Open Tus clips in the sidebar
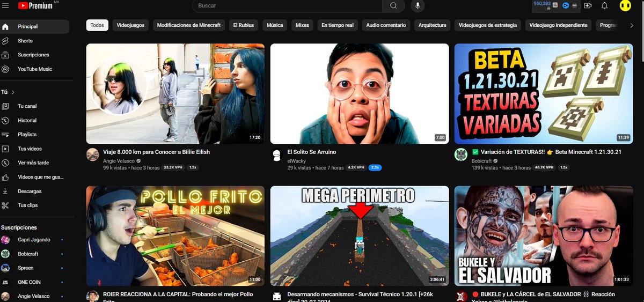This screenshot has height=302, width=644. [35, 205]
